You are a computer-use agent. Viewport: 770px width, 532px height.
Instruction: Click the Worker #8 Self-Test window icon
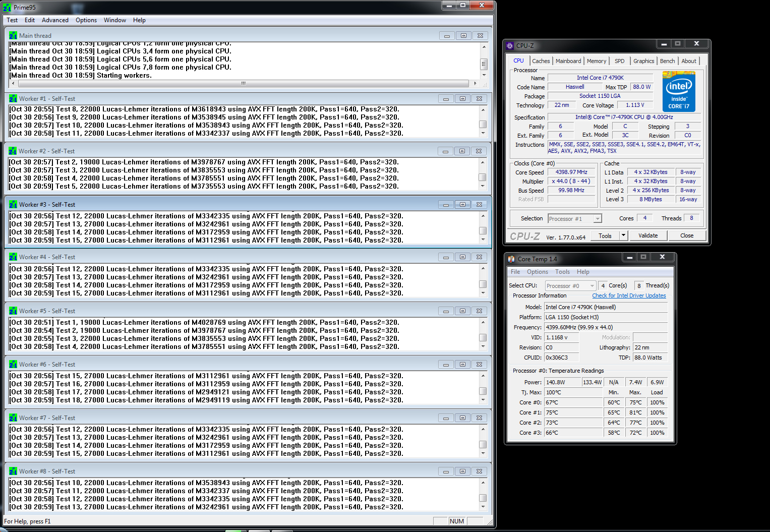pyautogui.click(x=13, y=471)
